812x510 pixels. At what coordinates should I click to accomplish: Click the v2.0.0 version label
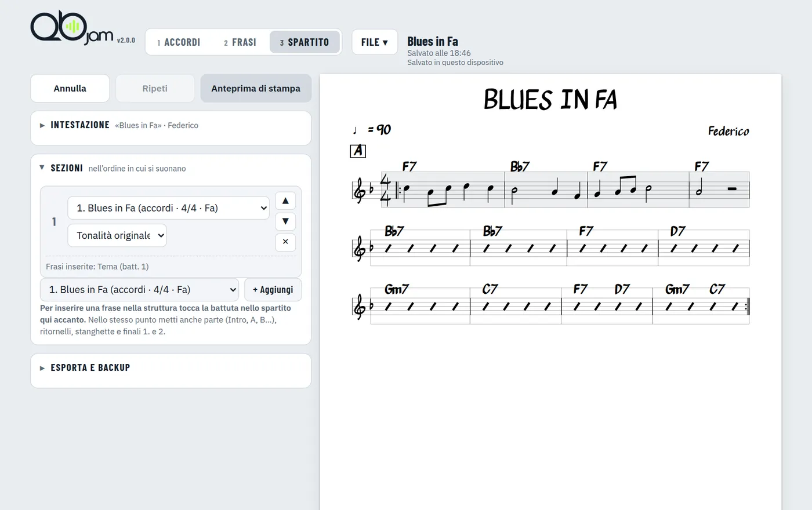pyautogui.click(x=126, y=41)
